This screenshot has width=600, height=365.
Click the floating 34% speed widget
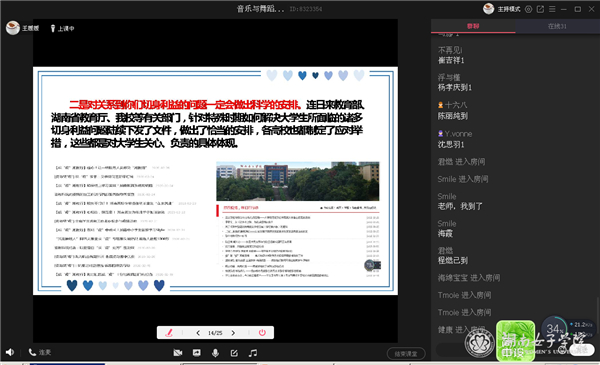(555, 328)
